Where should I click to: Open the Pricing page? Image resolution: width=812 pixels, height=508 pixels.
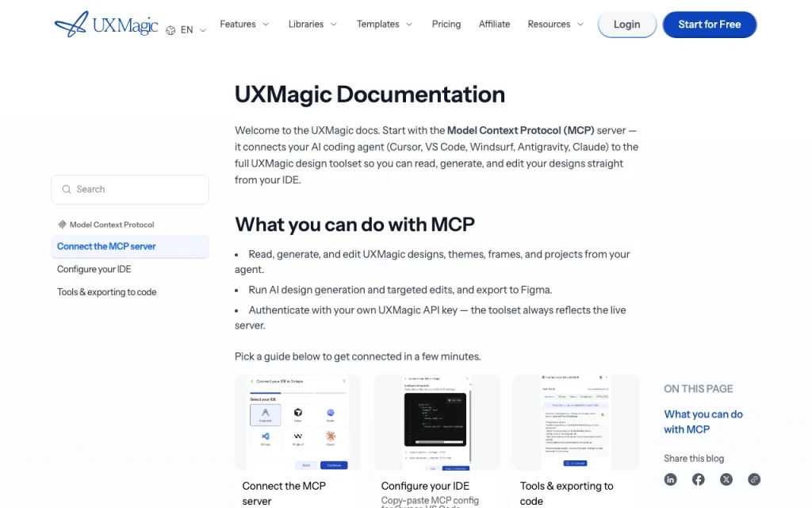click(446, 25)
